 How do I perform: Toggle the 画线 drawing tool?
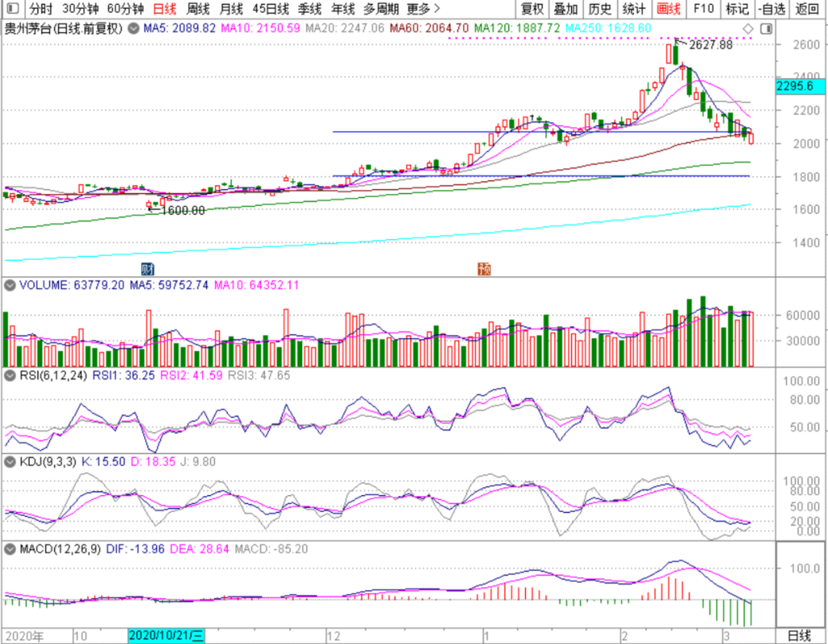point(668,9)
